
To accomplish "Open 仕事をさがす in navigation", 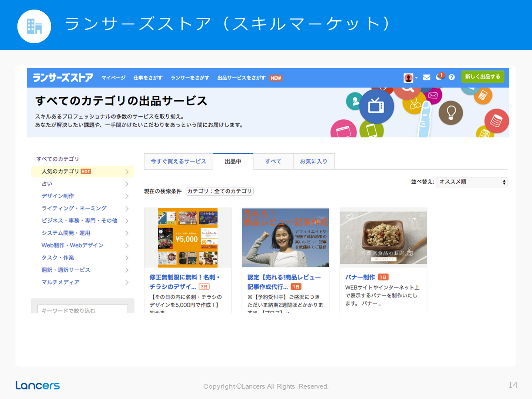I will click(x=148, y=78).
